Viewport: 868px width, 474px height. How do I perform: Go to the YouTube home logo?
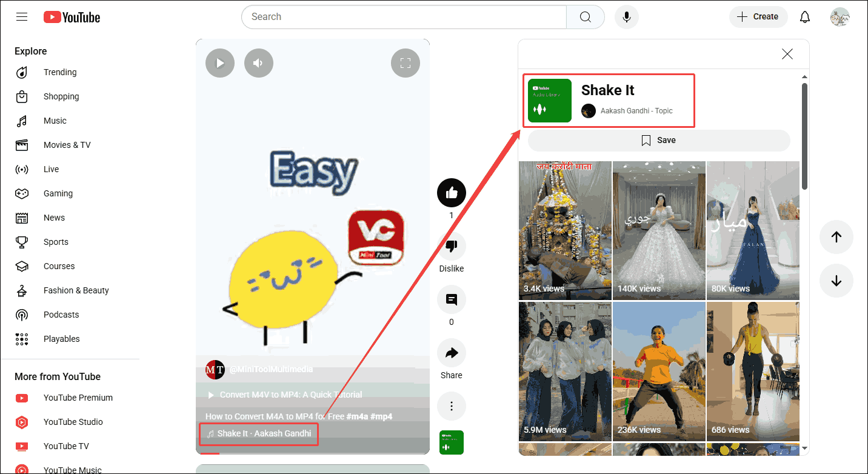click(x=72, y=17)
